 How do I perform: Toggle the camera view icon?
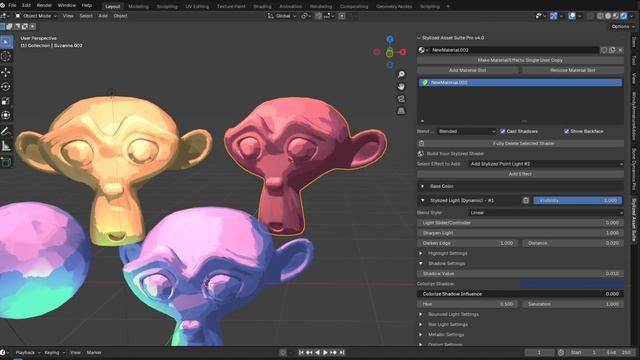[401, 99]
